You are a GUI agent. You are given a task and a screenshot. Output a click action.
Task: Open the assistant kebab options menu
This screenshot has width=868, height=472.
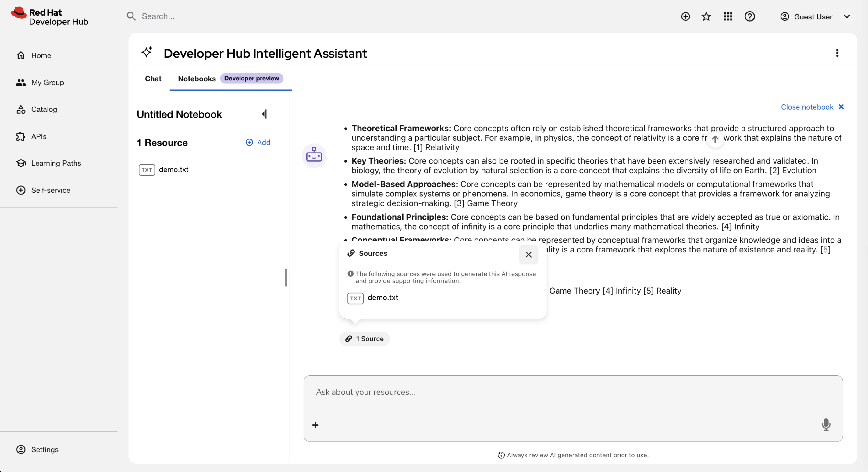pyautogui.click(x=837, y=53)
